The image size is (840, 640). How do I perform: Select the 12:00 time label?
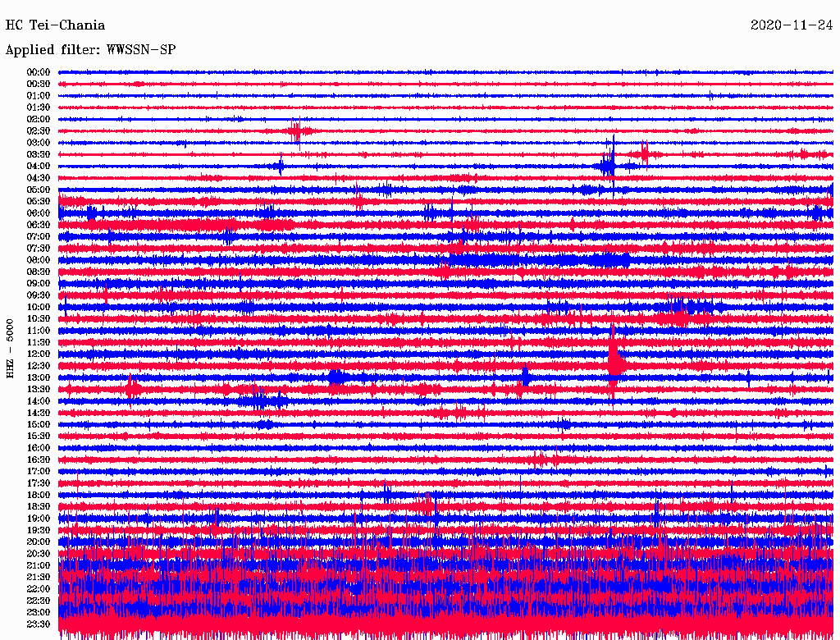pos(39,354)
